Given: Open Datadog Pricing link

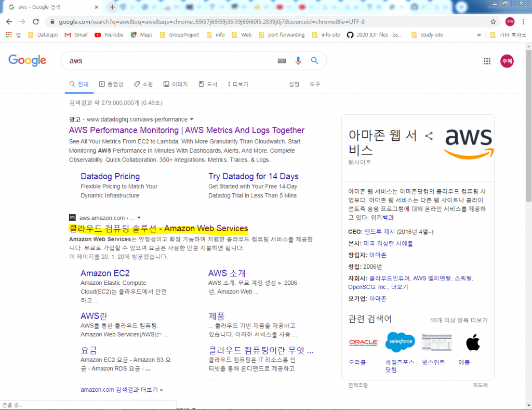Looking at the screenshot, I should [x=110, y=176].
